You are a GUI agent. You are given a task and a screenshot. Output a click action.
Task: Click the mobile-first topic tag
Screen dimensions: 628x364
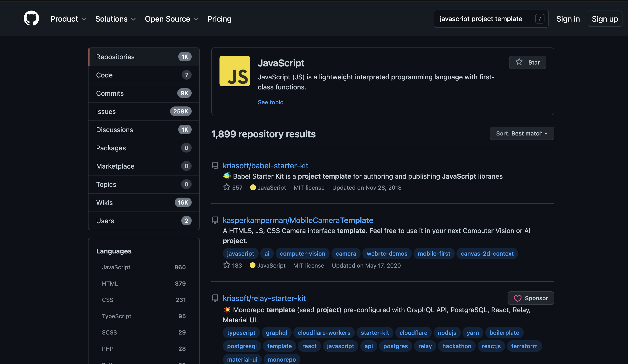(434, 254)
